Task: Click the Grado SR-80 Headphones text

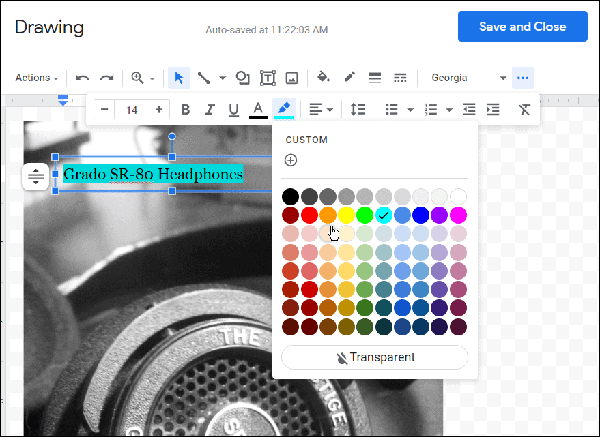Action: pyautogui.click(x=153, y=174)
